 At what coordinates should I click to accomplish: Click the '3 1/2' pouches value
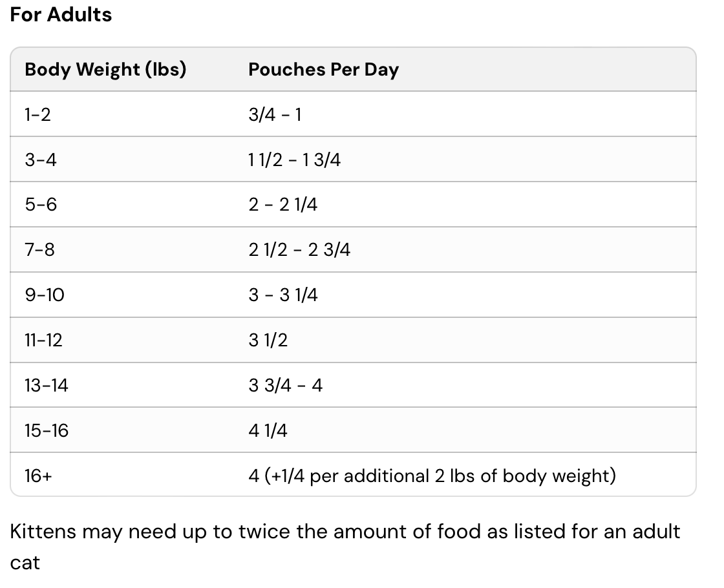(x=268, y=340)
